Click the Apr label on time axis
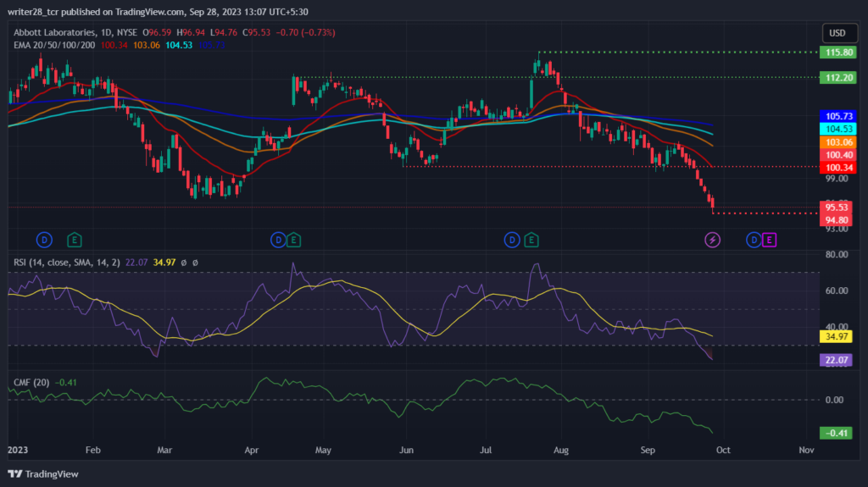This screenshot has width=868, height=487. click(251, 450)
